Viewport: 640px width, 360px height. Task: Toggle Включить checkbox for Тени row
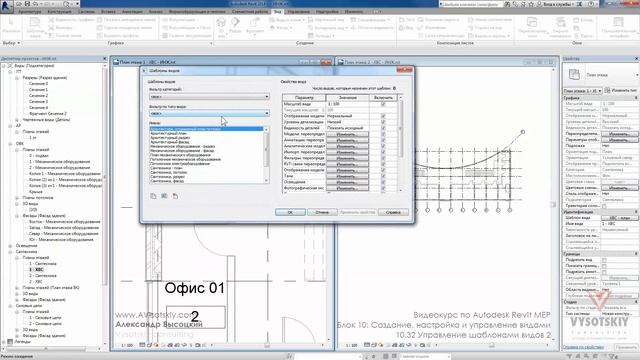point(383,176)
